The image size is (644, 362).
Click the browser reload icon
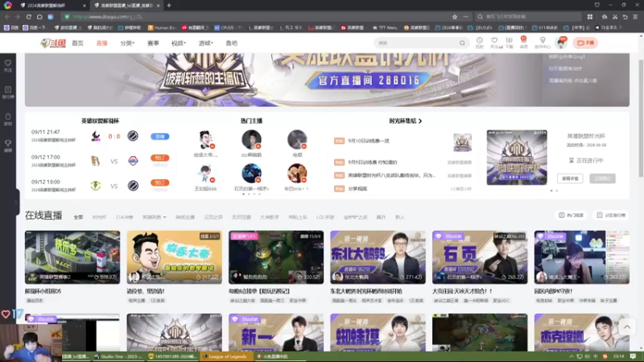pyautogui.click(x=29, y=17)
